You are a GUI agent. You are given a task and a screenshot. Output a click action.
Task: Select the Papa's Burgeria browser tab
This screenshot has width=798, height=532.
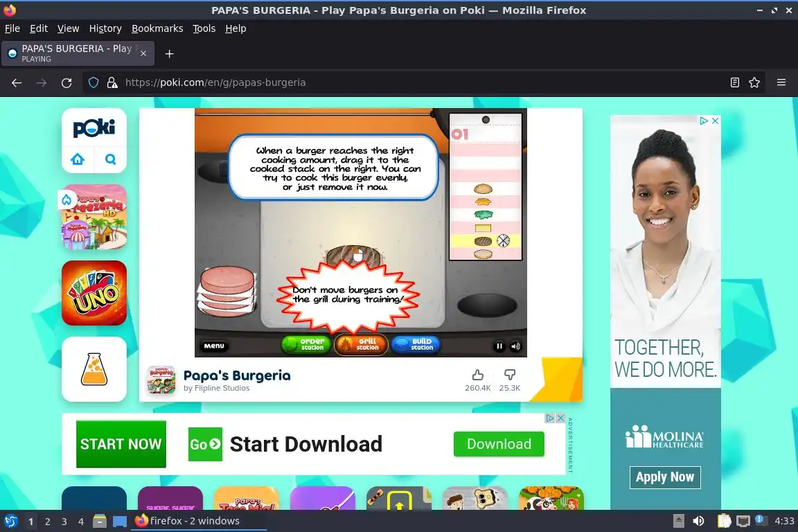[x=78, y=53]
